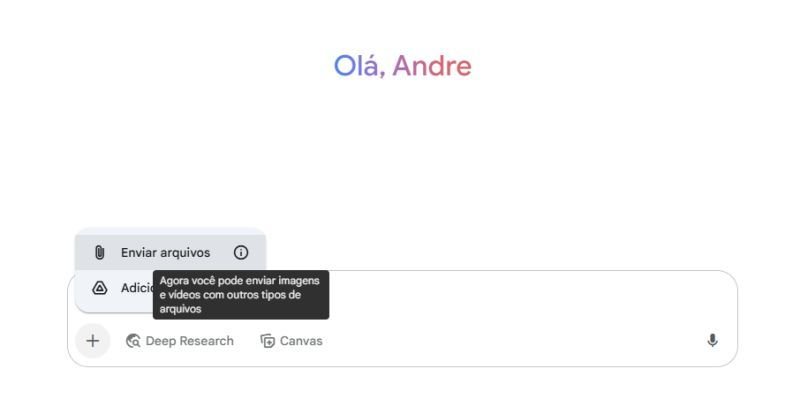This screenshot has height=399, width=800.
Task: Click the Canvas document icon
Action: [267, 341]
